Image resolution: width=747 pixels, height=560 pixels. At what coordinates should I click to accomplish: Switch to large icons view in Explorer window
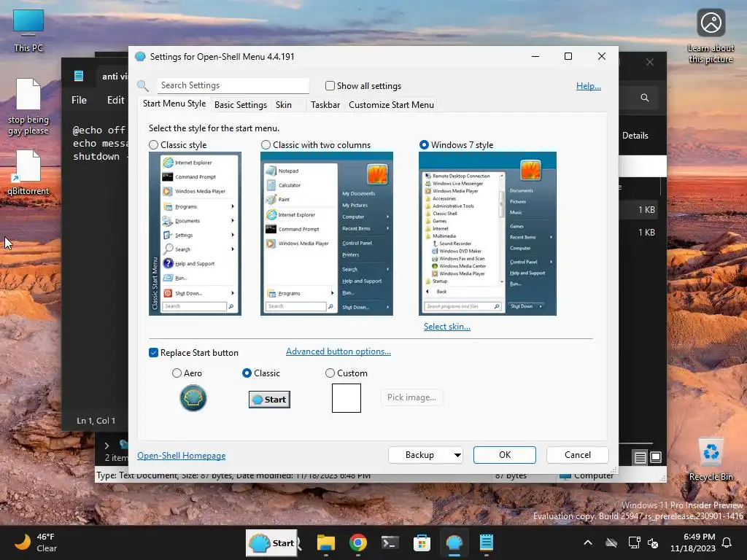[x=656, y=457]
